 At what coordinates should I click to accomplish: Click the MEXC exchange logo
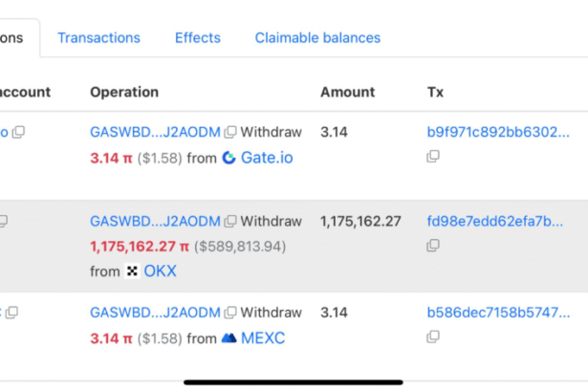click(x=229, y=338)
